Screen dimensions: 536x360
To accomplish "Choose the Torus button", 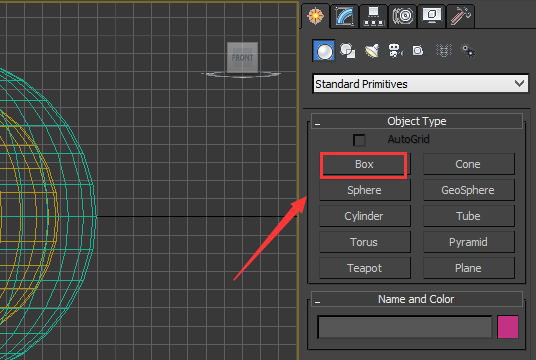I will (x=364, y=242).
